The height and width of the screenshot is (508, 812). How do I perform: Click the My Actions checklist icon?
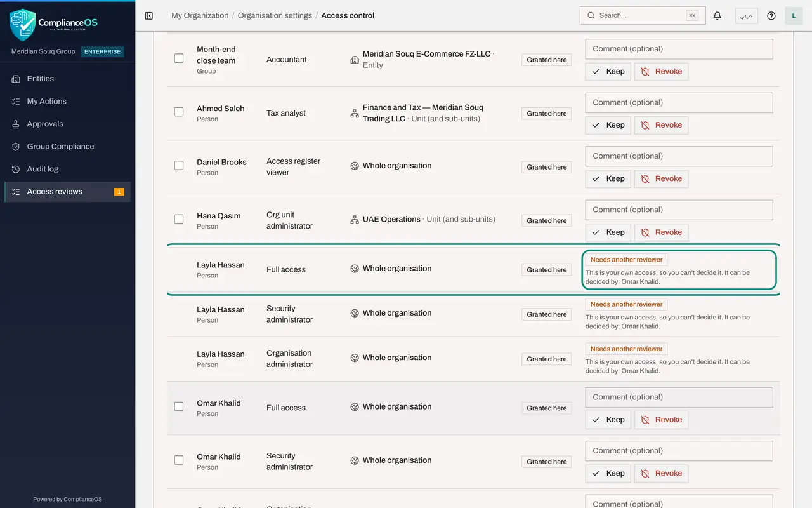pyautogui.click(x=16, y=102)
